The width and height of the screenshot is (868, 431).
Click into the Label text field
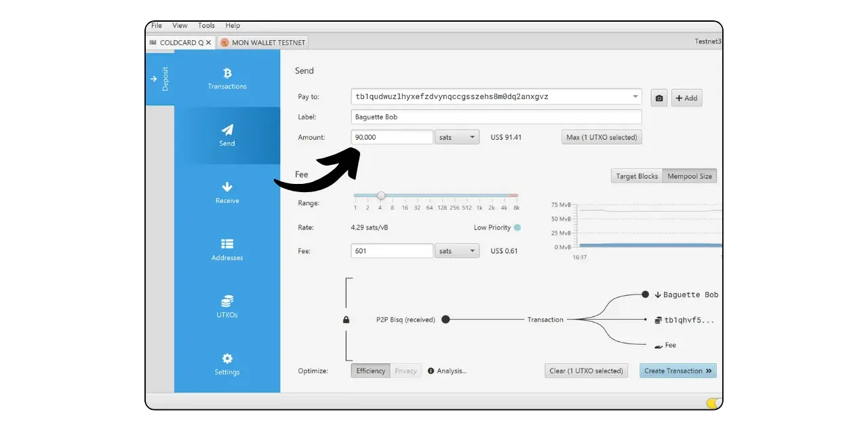click(496, 117)
